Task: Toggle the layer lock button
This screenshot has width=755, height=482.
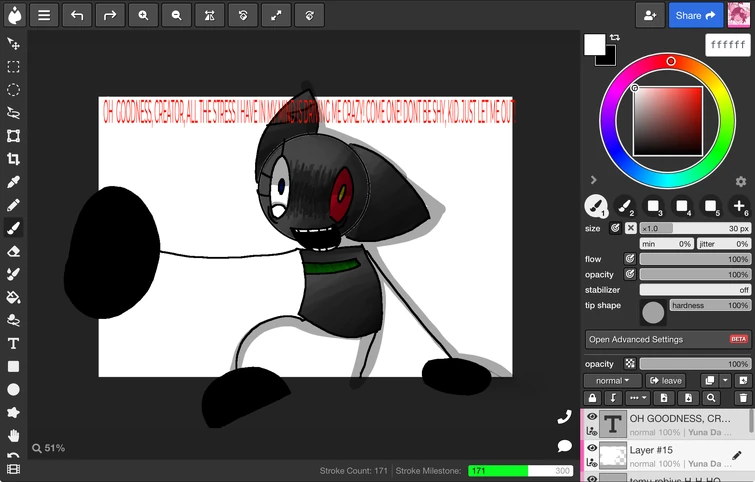Action: (x=592, y=398)
